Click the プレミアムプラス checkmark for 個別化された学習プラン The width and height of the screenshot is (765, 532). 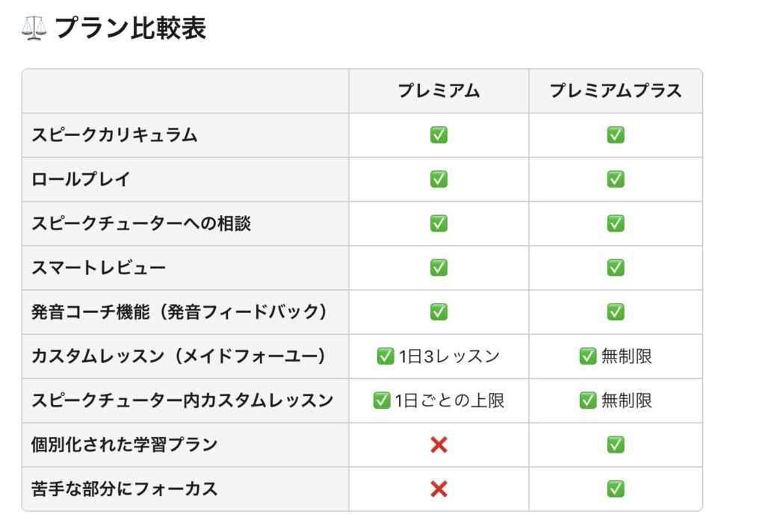coord(616,445)
